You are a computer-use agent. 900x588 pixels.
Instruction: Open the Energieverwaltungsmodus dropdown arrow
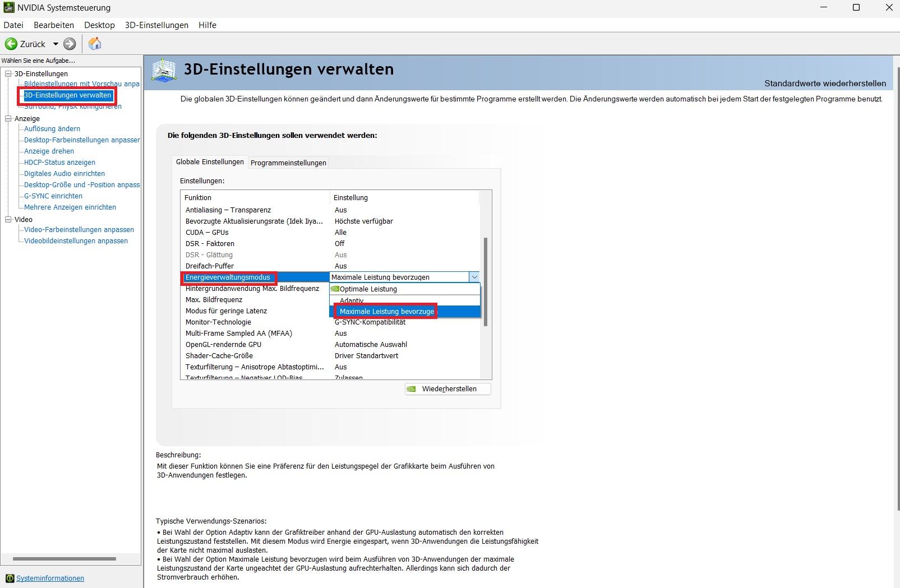click(474, 277)
